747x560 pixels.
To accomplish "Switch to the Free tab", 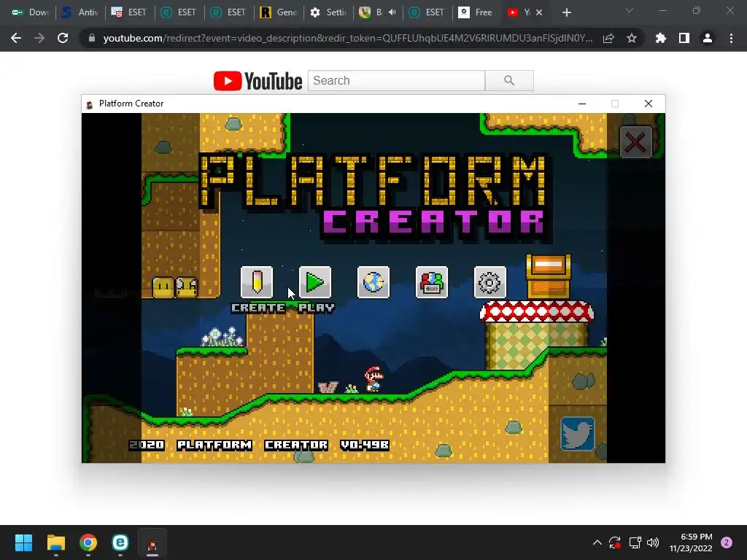I will point(476,12).
